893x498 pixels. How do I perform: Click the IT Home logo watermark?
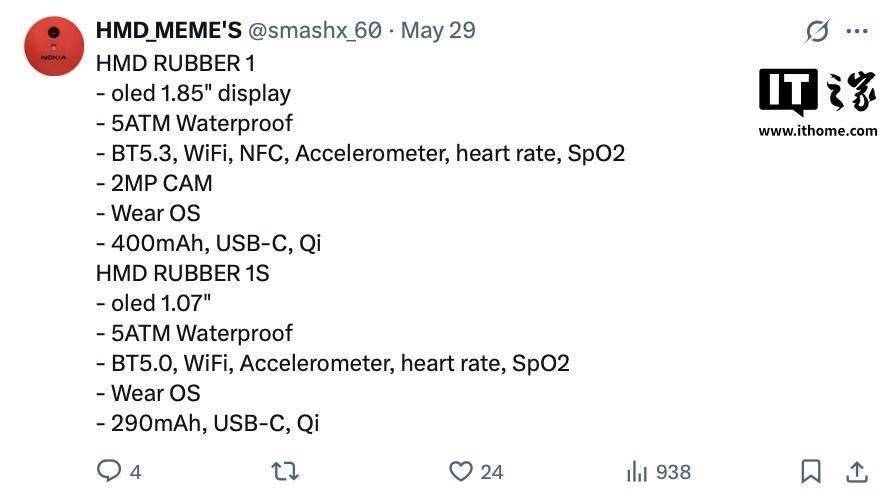[x=817, y=93]
